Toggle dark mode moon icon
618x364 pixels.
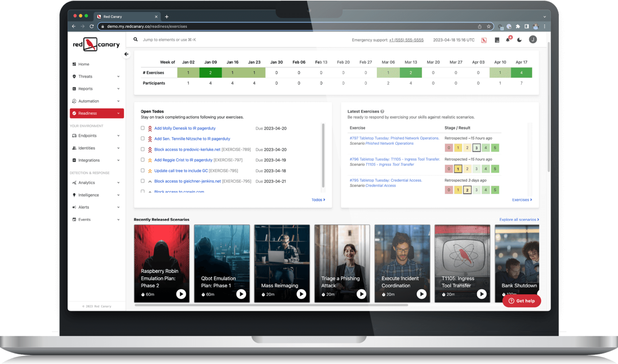click(519, 40)
